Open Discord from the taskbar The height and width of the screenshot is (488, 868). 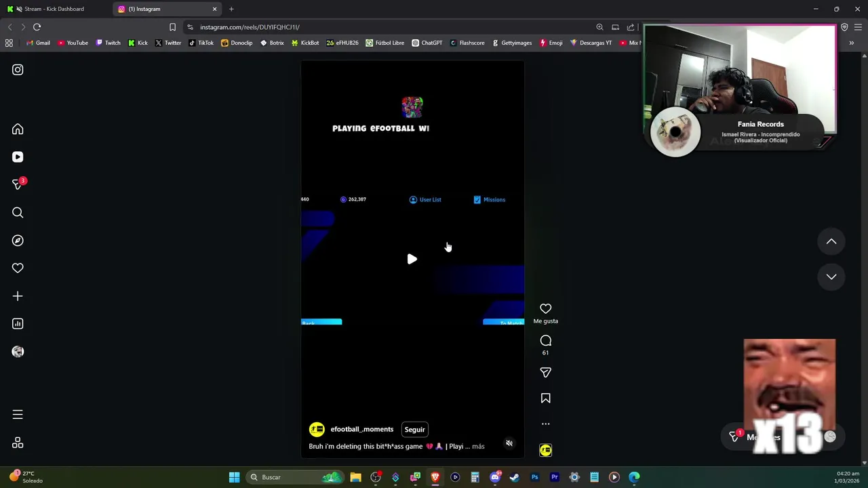(x=495, y=477)
